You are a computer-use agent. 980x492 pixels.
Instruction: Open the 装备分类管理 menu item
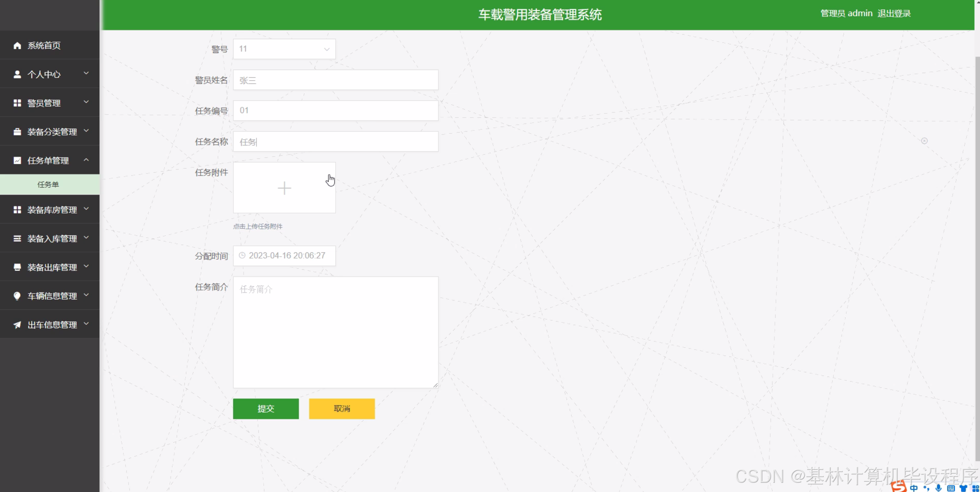[x=50, y=132]
